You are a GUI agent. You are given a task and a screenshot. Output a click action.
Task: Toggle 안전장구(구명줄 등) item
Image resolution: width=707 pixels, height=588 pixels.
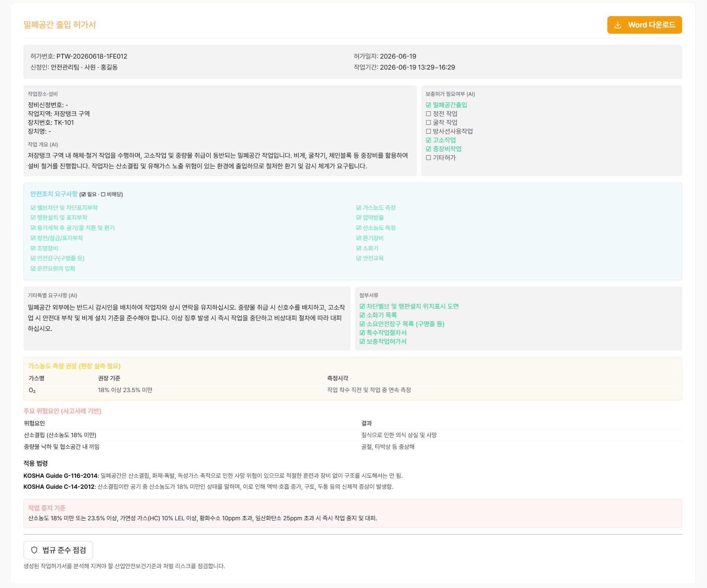click(x=58, y=258)
